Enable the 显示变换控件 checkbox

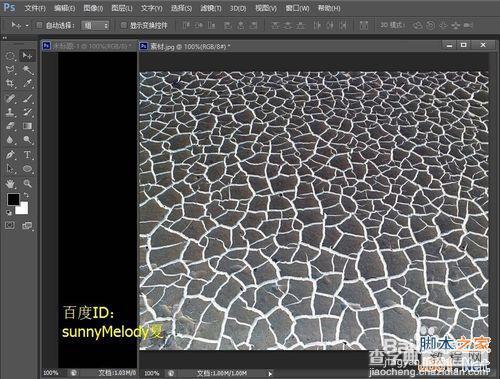pyautogui.click(x=123, y=25)
